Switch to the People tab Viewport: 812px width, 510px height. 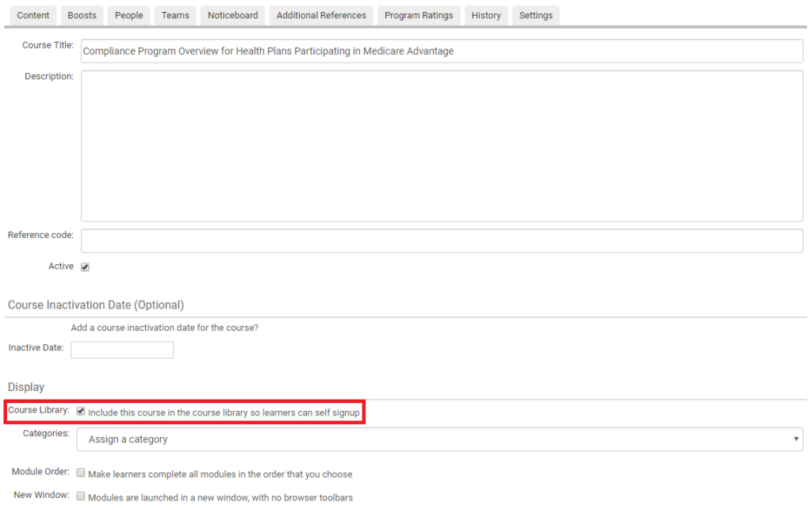(128, 15)
